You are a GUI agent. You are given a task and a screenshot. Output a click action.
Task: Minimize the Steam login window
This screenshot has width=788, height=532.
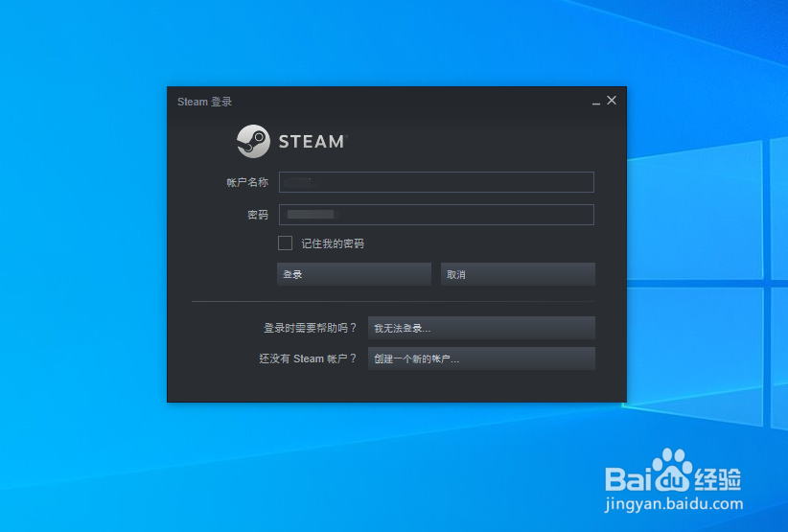tap(596, 102)
